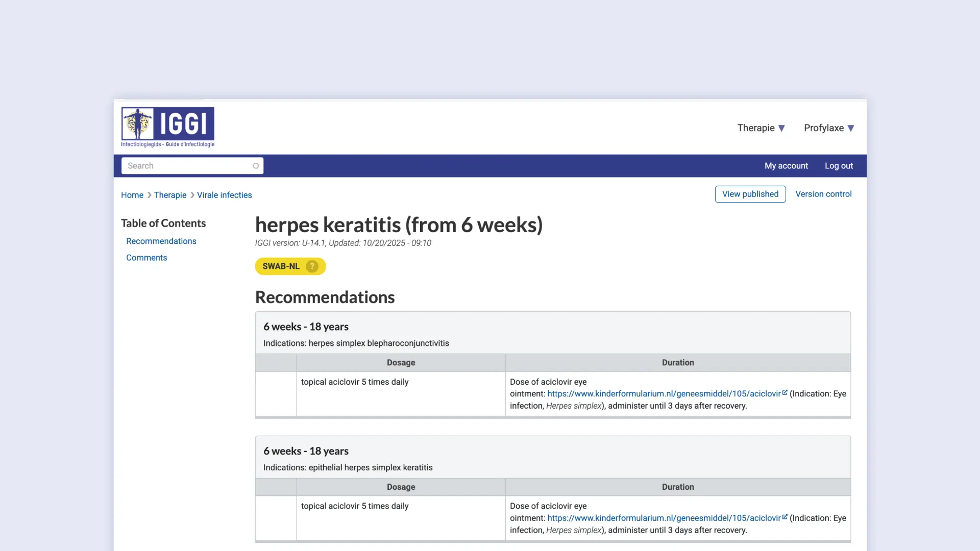Click the View published button
This screenshot has width=980, height=551.
pyautogui.click(x=750, y=194)
